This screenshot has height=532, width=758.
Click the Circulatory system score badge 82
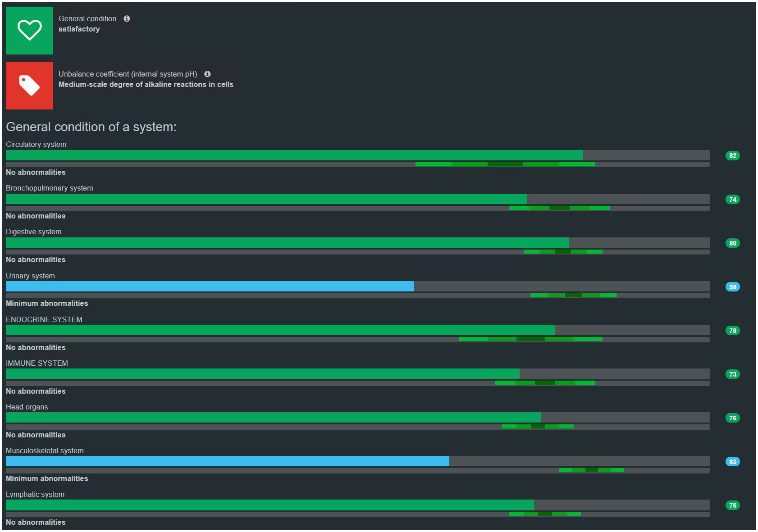(x=732, y=155)
